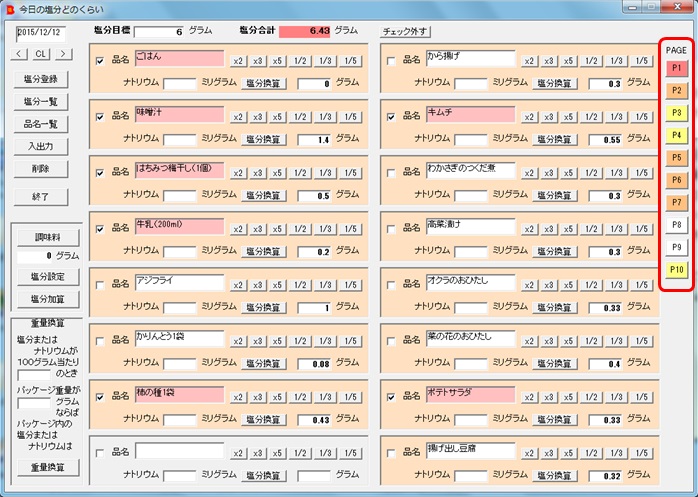The height and width of the screenshot is (497, 698).
Task: Click 1/2 for アジフライ
Action: (x=300, y=285)
